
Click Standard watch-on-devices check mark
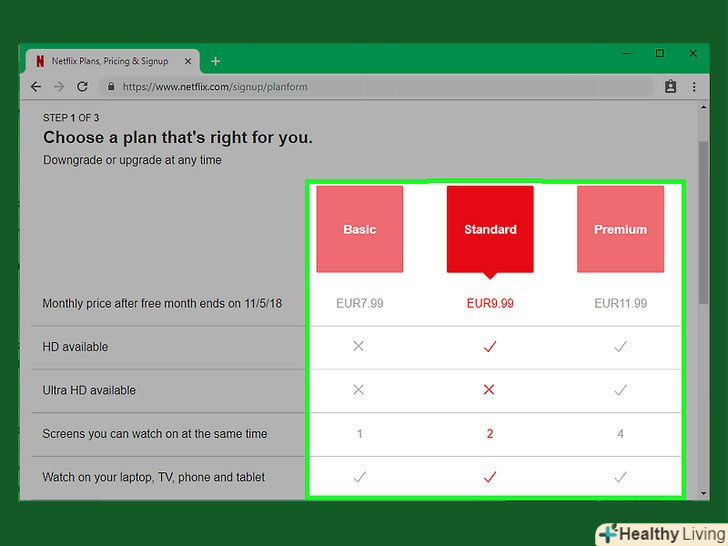490,477
